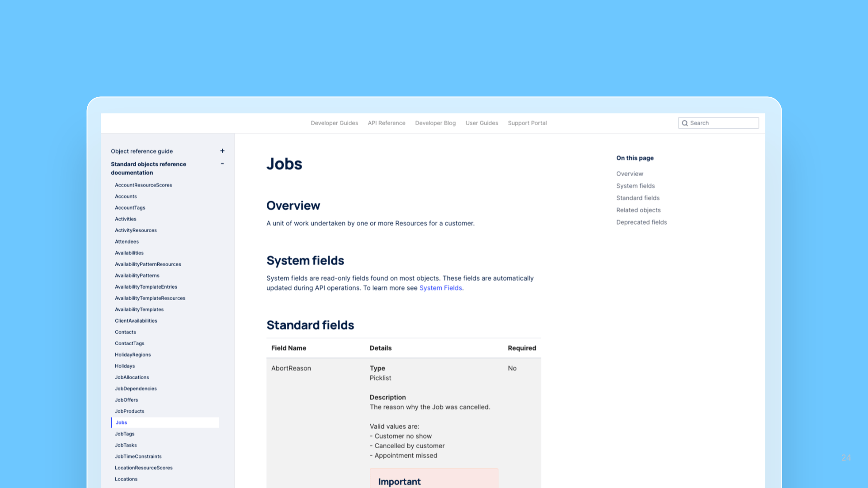Click the search magnifier icon
The width and height of the screenshot is (868, 488).
[685, 123]
